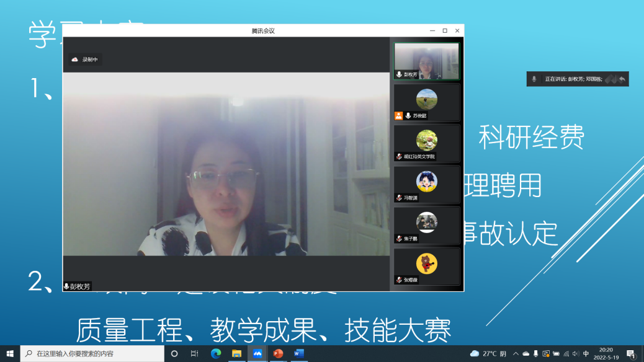Click the orange host icon beside 苏俊懿

[x=399, y=115]
